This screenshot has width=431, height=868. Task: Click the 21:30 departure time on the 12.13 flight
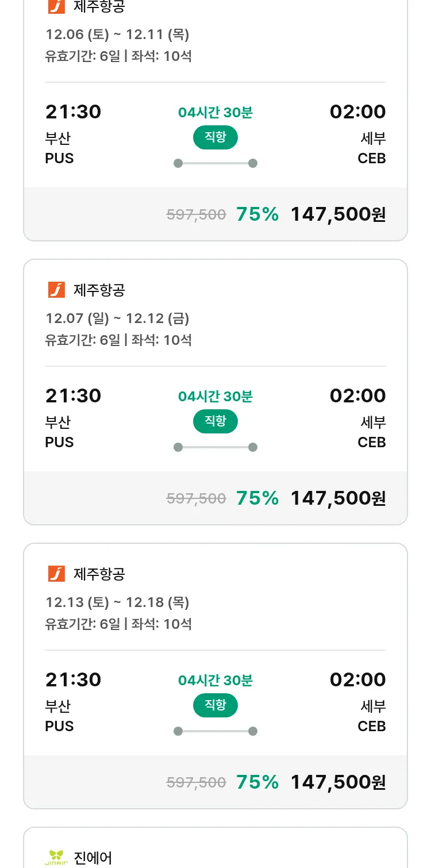tap(73, 679)
